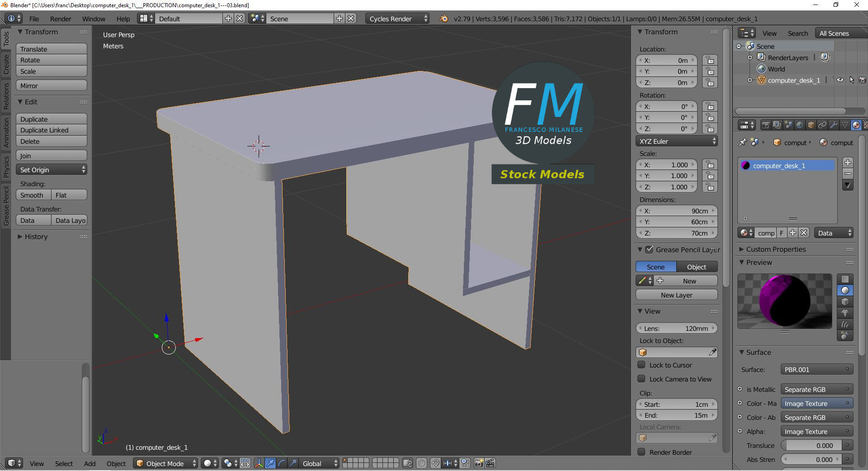Open File menu
The width and height of the screenshot is (868, 471).
tap(34, 19)
